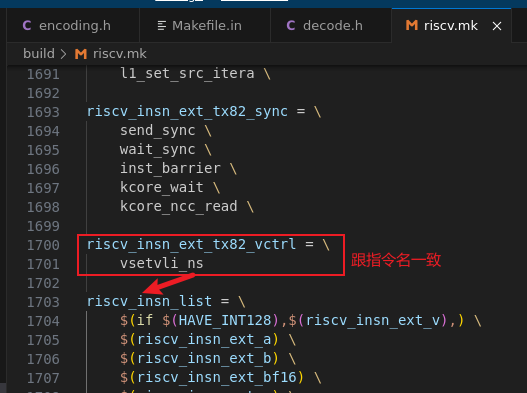The image size is (527, 393).
Task: Click line number 1693
Action: (43, 112)
